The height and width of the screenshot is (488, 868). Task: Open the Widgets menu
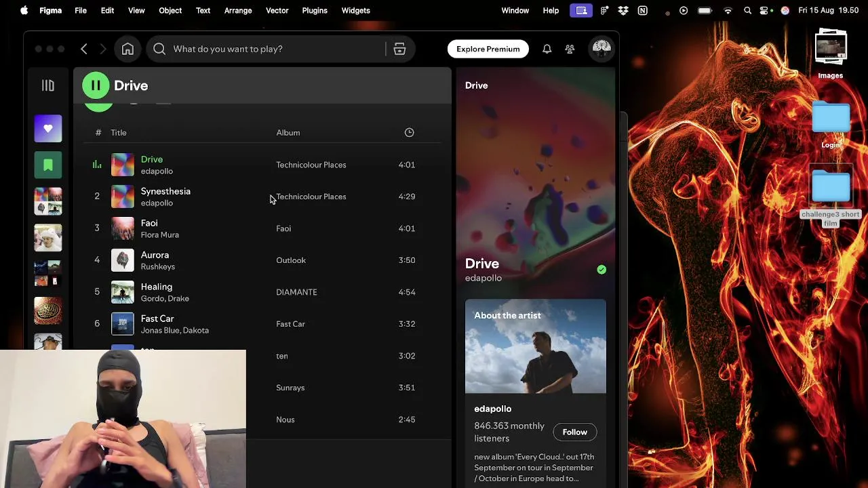(x=355, y=10)
